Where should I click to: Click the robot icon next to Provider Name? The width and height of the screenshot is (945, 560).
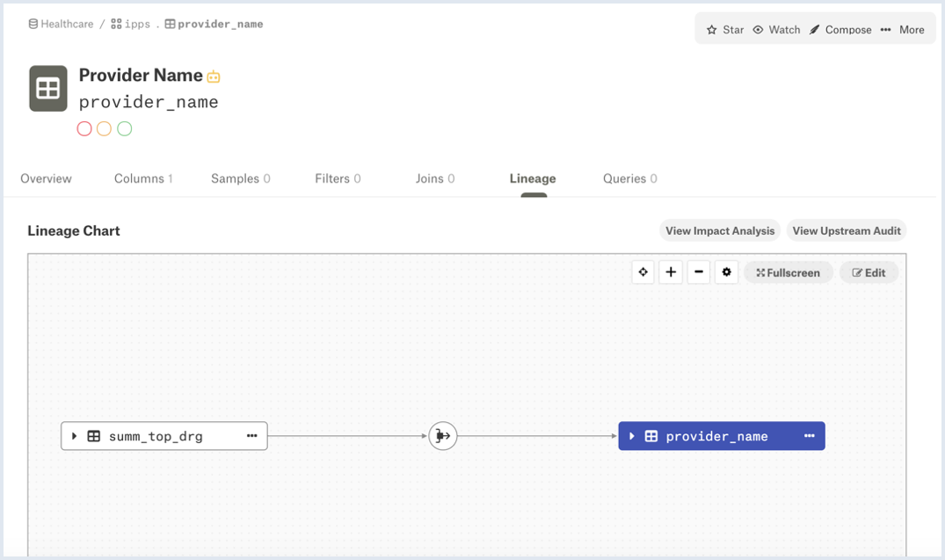pyautogui.click(x=214, y=76)
